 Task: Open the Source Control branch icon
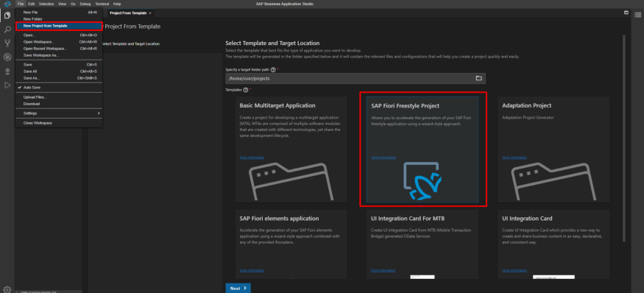(x=7, y=43)
